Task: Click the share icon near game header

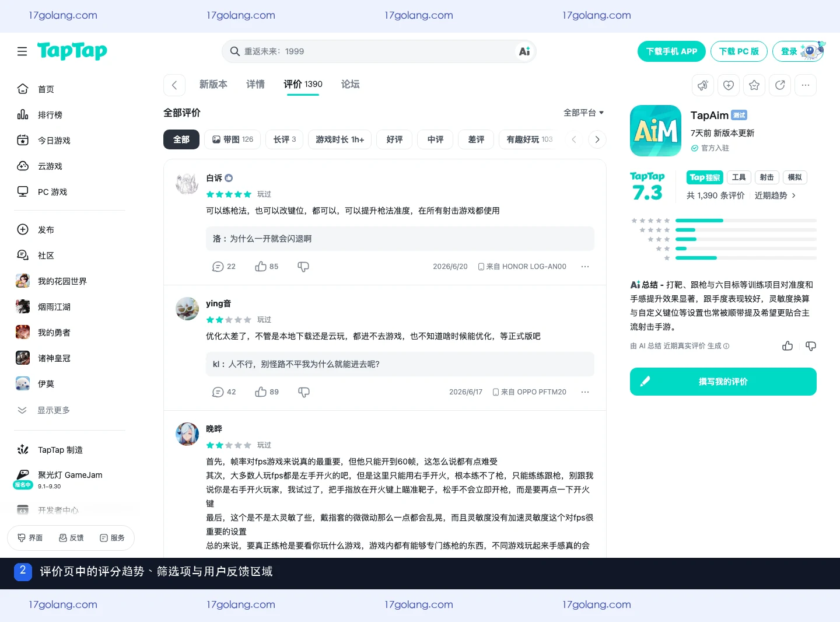Action: tap(780, 85)
